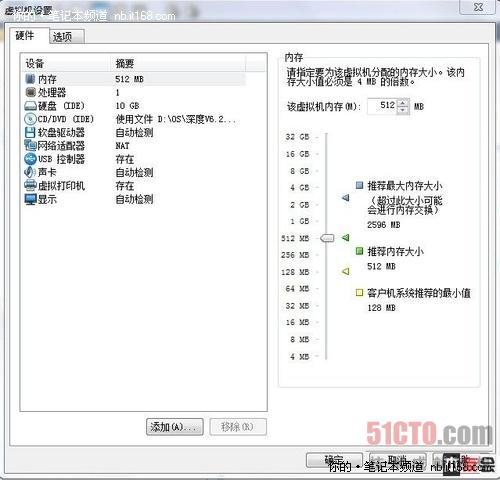500x480 pixels.
Task: Select the 软盘驱动器 floppy icon
Action: click(x=30, y=133)
